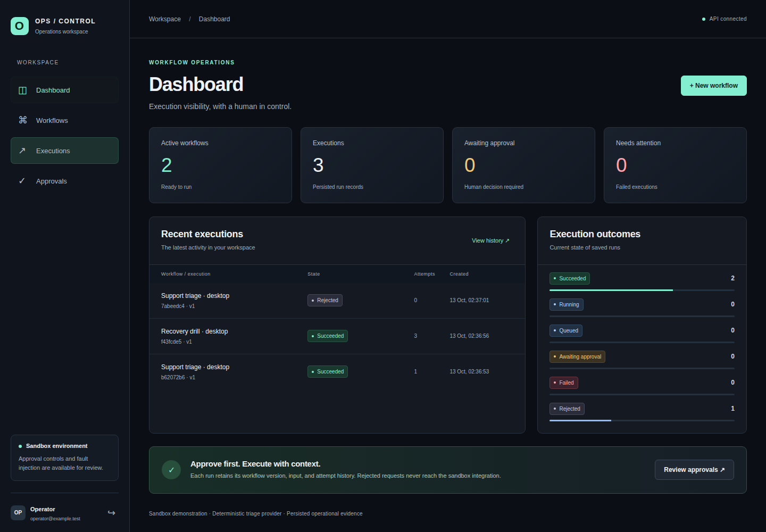Click the sign-out arrow icon beside Operator
Viewport: 766px width, 532px height.
tap(111, 513)
